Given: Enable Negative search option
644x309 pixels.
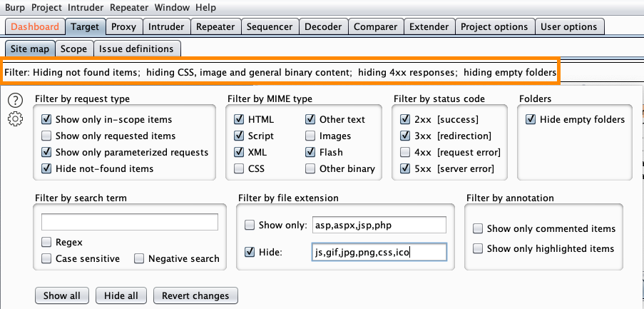Looking at the screenshot, I should [x=139, y=259].
